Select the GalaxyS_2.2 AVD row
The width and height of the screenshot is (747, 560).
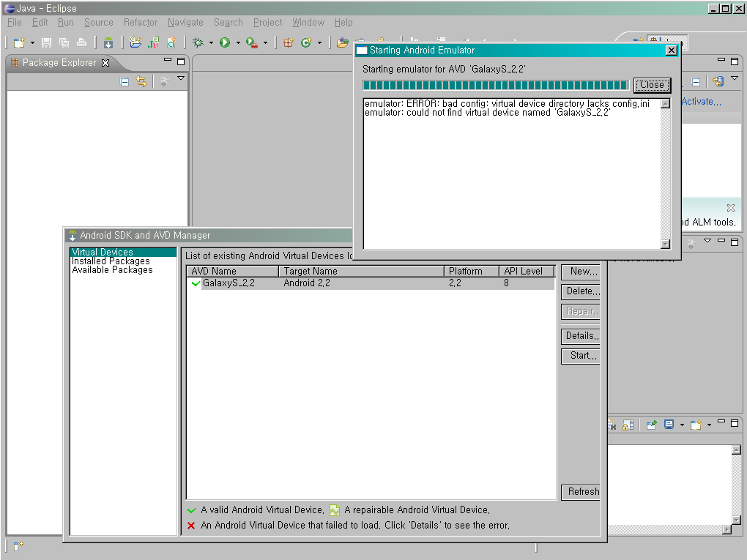[x=371, y=283]
